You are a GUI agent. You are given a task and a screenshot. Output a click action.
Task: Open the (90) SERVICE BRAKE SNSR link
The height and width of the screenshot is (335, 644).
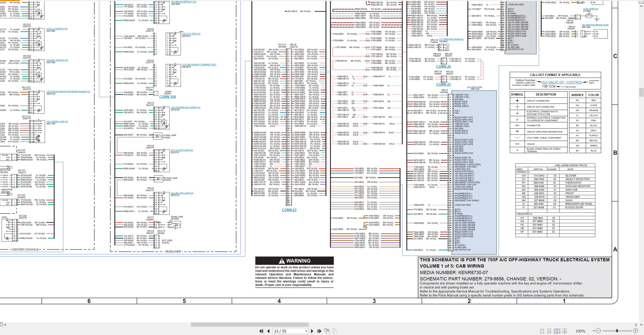595,25
